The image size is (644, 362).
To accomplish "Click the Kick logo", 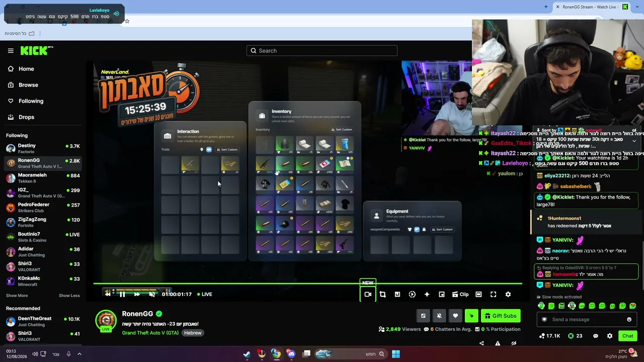I will pos(37,50).
